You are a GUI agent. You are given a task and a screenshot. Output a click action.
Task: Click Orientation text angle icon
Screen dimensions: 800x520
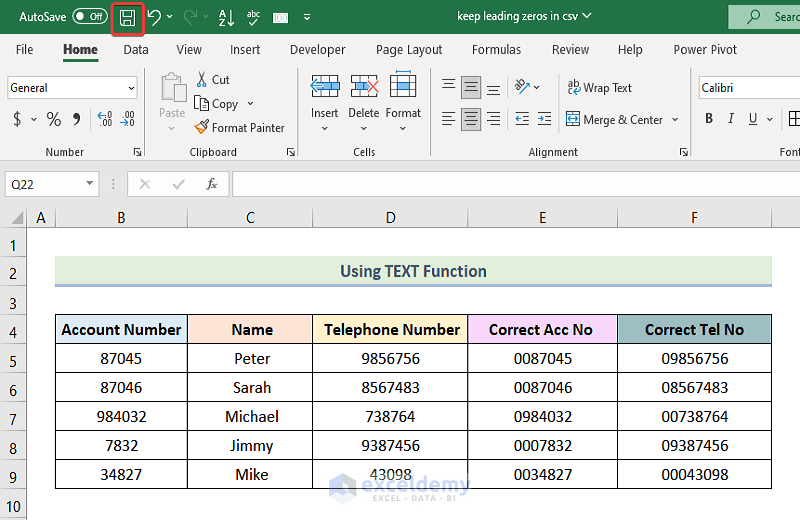522,87
